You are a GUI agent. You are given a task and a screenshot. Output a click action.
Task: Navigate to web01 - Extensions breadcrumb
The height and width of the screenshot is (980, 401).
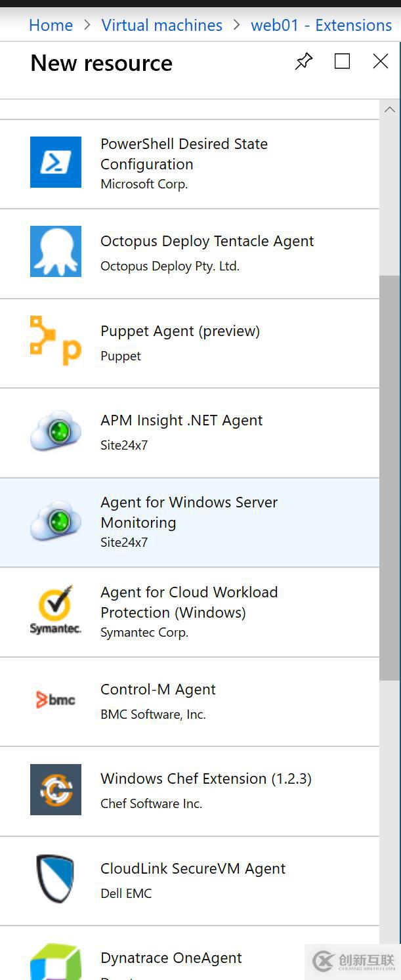coord(321,26)
